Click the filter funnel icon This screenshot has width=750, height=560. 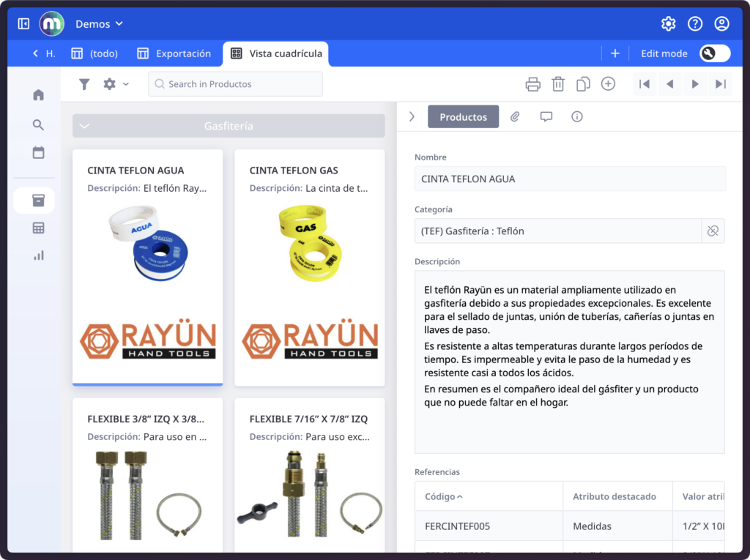[x=84, y=84]
